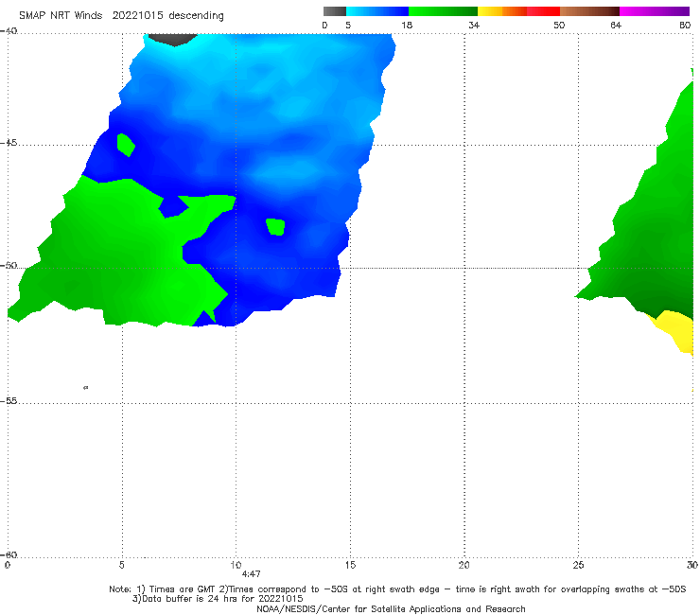Pick the yellow-orange segment of the colorbar
The width and height of the screenshot is (700, 615).
click(501, 11)
